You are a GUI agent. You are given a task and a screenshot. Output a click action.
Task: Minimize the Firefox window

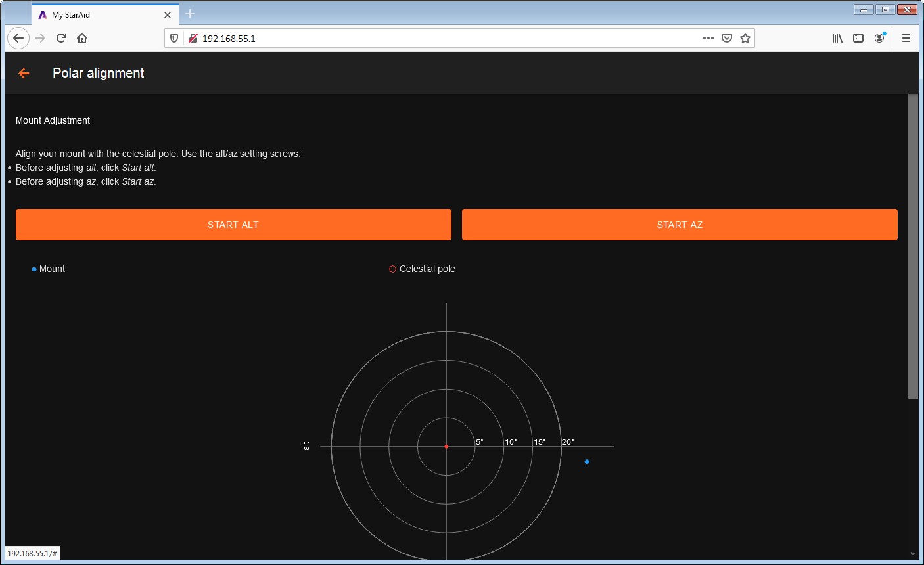pyautogui.click(x=864, y=9)
